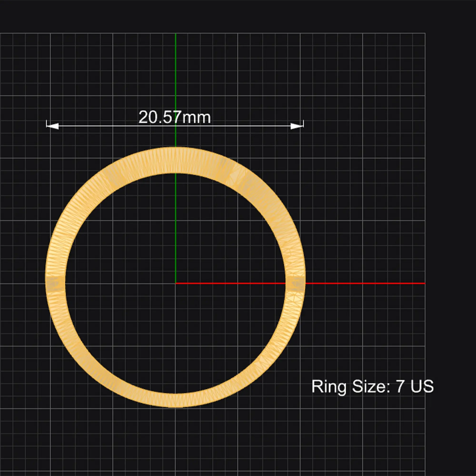Screen dimensions: 476x476
Task: Select the bottom of the gold ring band
Action: tap(175, 401)
